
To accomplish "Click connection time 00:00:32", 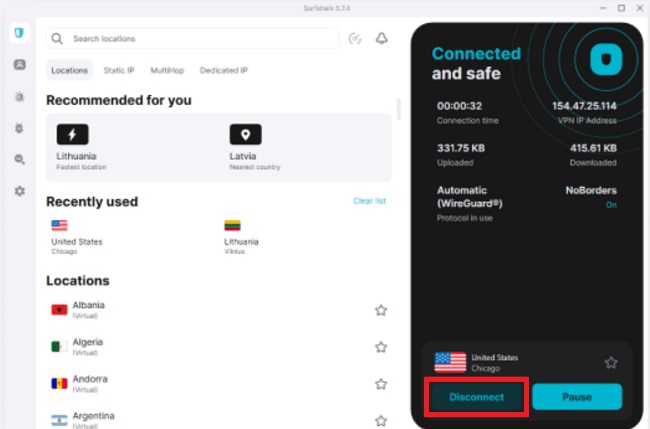I will [x=459, y=106].
